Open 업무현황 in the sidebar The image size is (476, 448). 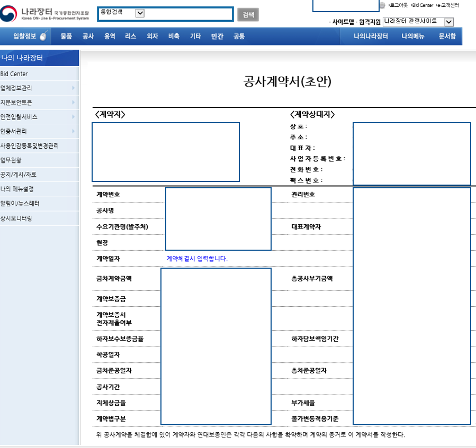(11, 160)
